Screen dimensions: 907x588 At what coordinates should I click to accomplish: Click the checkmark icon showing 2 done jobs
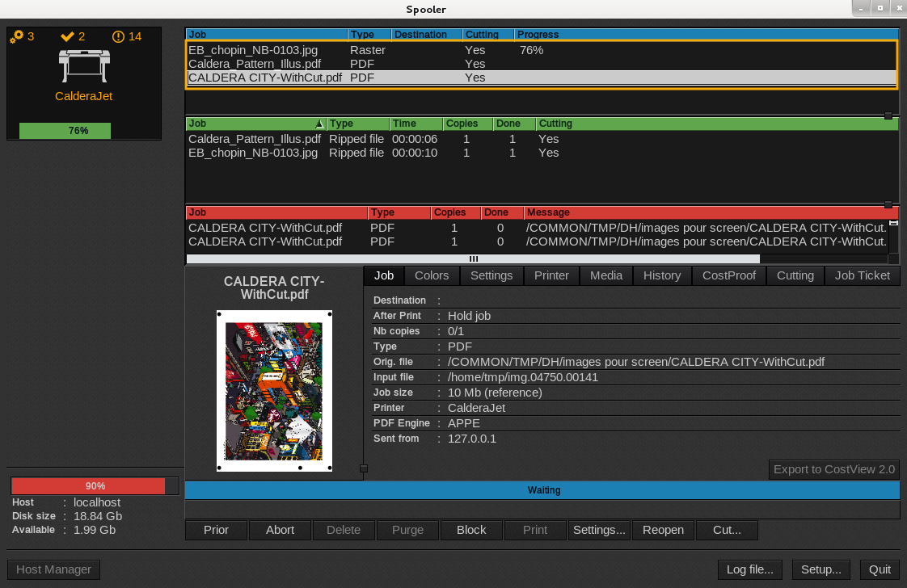click(x=67, y=36)
